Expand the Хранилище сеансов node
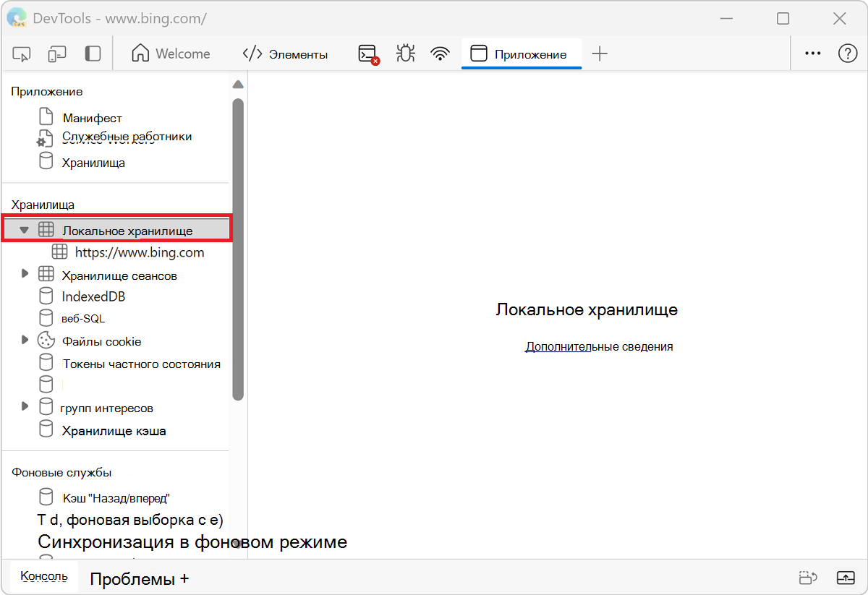Screen dimensions: 868x595 (x=25, y=274)
